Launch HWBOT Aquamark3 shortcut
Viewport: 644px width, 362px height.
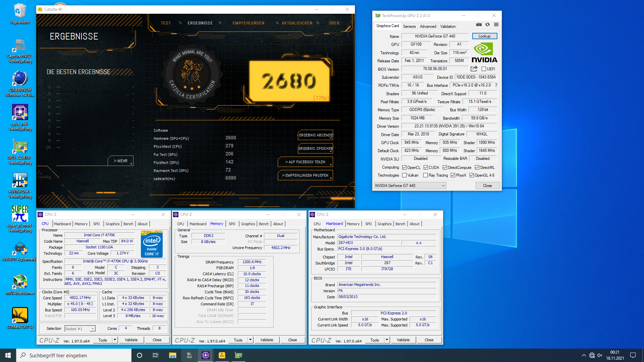(20, 251)
